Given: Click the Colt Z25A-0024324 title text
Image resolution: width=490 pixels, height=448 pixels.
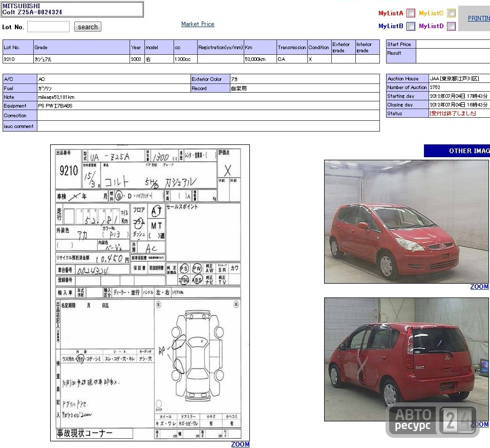Looking at the screenshot, I should (32, 12).
